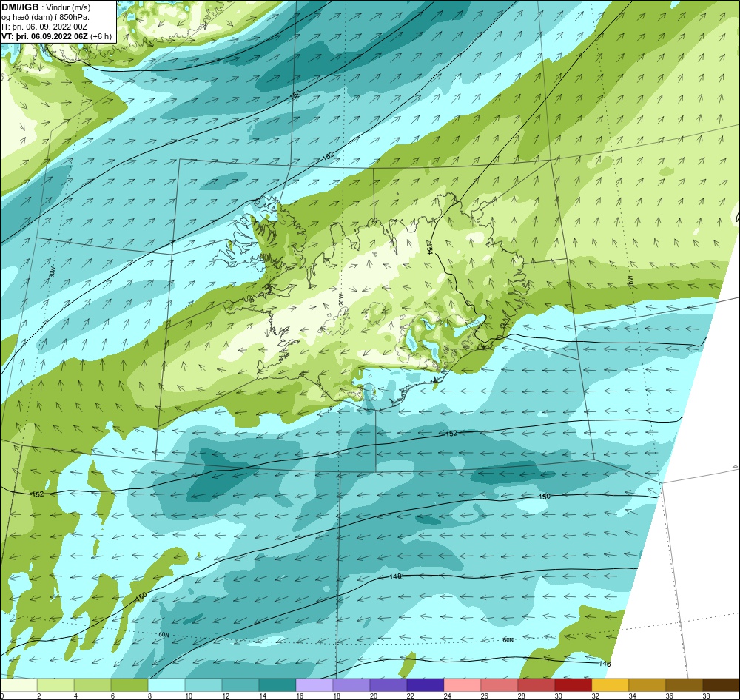740x700 pixels.
Task: Choose the 10–12 m/s light teal legend swatch
Action: click(x=203, y=685)
